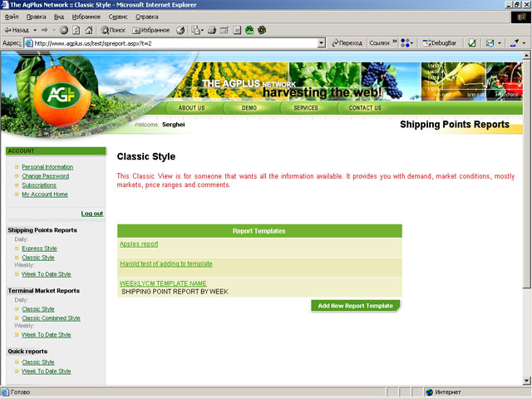Screen dimensions: 532x399
Task: Click the Print toolbar icon
Action: pyautogui.click(x=212, y=30)
